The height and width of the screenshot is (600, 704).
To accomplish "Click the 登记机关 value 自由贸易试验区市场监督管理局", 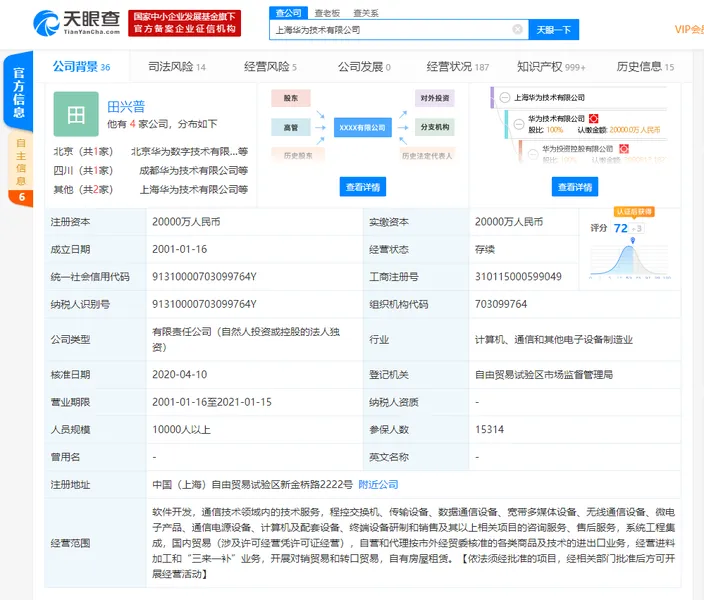I will pos(544,375).
